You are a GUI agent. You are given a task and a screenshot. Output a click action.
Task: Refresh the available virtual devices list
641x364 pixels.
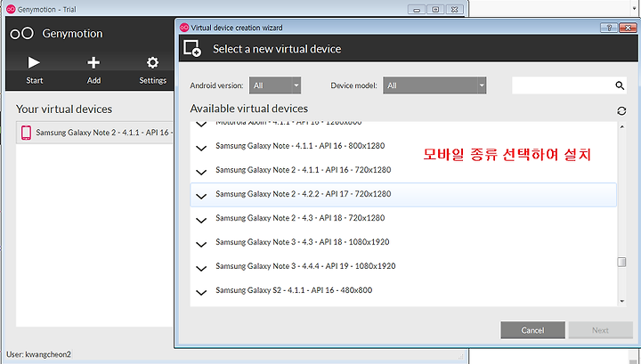tap(621, 110)
